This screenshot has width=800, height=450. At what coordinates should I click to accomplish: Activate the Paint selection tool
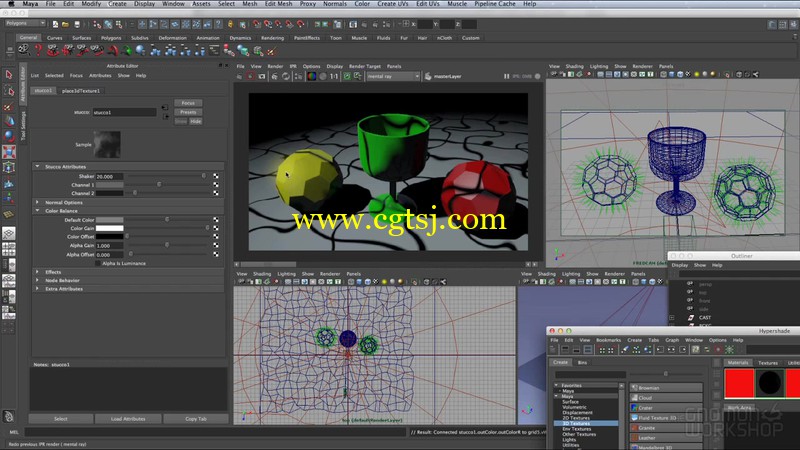coord(9,106)
